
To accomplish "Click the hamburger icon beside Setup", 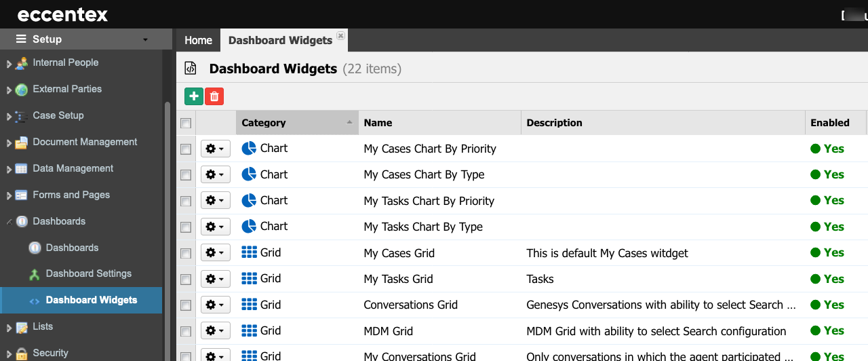I will click(x=22, y=39).
